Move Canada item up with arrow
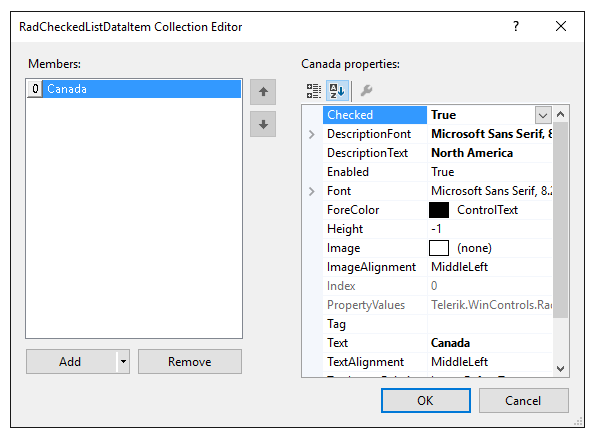The width and height of the screenshot is (599, 442). coord(263,92)
